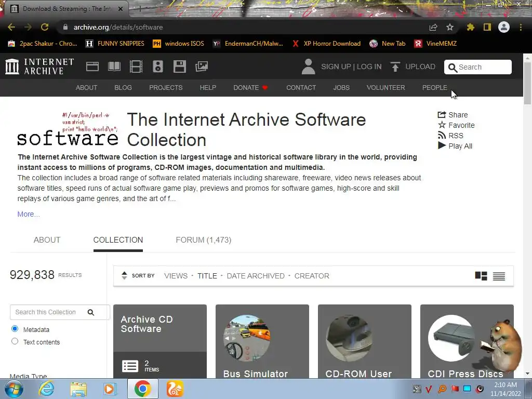Click the More... description link

coord(29,214)
